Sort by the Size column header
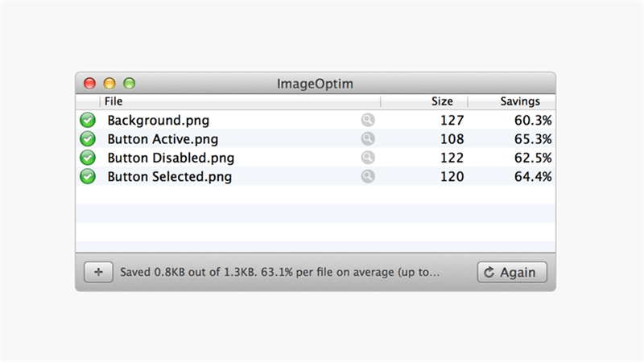644x362 pixels. click(x=424, y=101)
